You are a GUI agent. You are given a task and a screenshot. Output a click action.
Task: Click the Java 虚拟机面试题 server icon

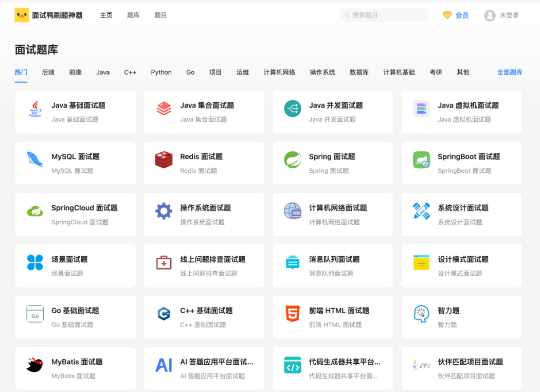tap(421, 109)
